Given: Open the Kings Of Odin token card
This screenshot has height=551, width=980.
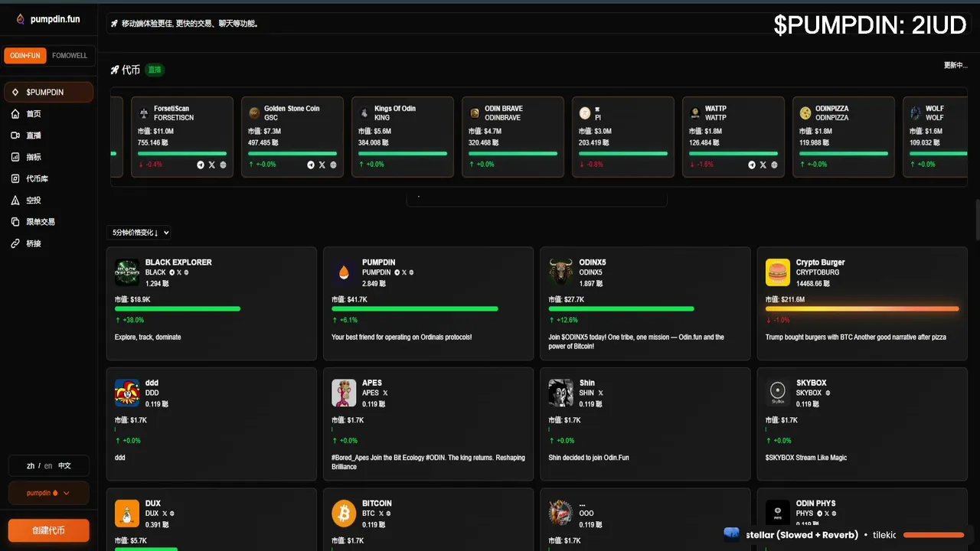Looking at the screenshot, I should [403, 137].
